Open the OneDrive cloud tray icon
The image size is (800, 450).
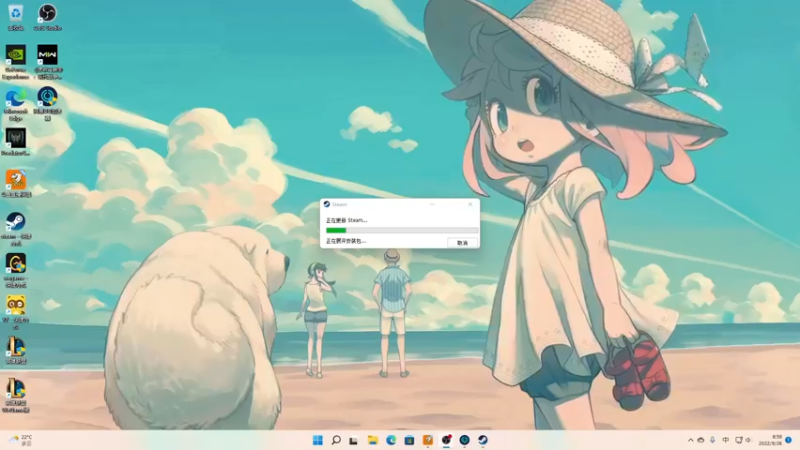701,440
